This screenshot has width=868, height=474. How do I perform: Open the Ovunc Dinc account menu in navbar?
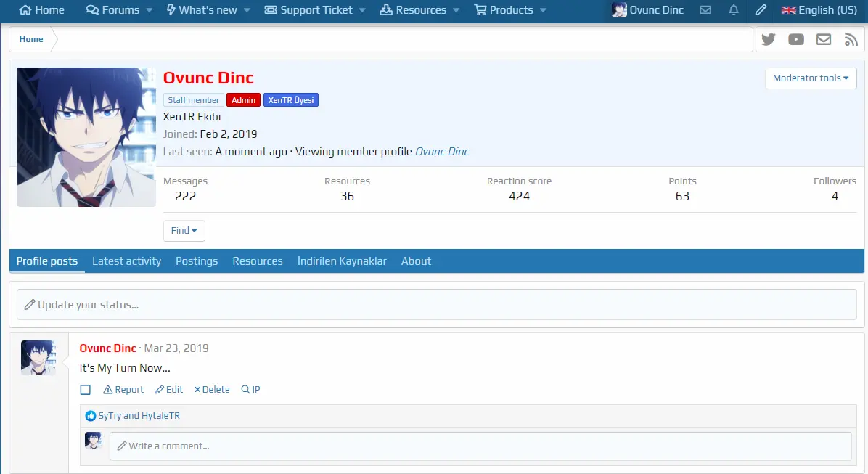pyautogui.click(x=647, y=10)
